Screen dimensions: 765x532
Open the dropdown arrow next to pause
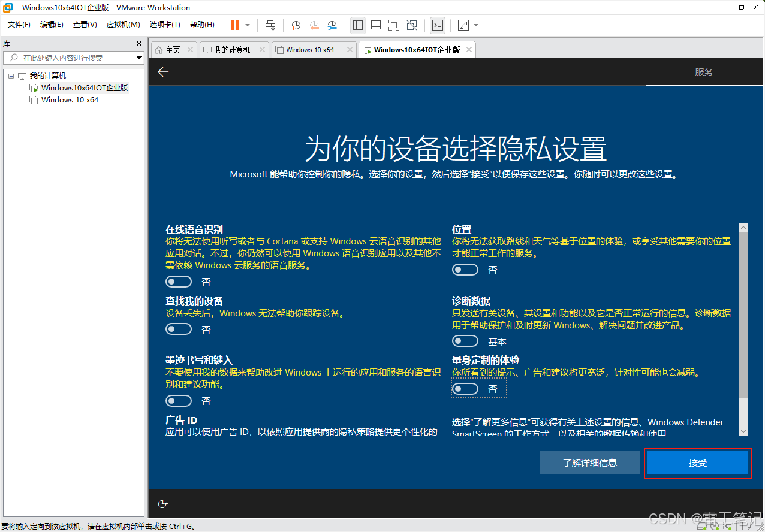click(x=248, y=25)
